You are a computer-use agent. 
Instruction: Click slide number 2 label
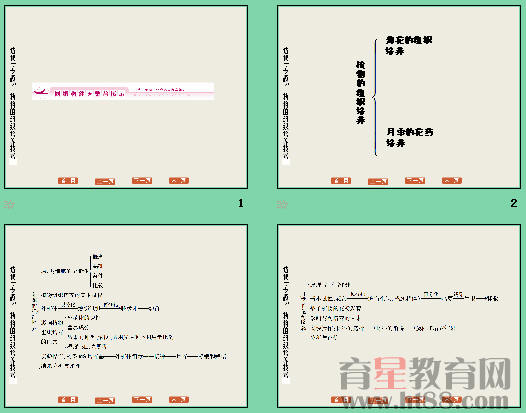click(514, 203)
